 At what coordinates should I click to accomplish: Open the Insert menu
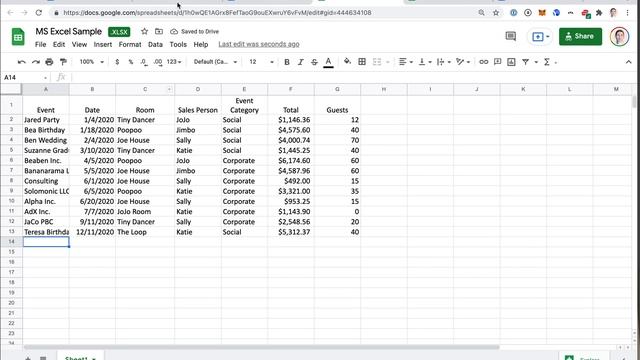pos(102,44)
